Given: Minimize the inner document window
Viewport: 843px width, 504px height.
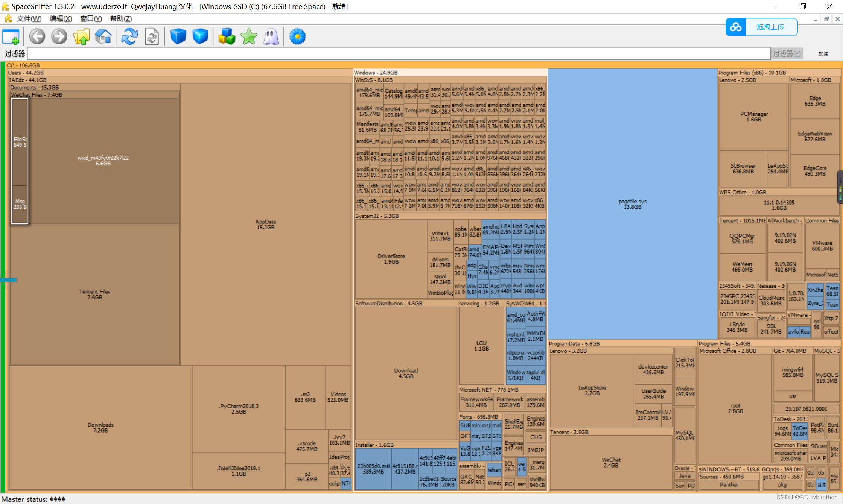Looking at the screenshot, I should (x=815, y=19).
